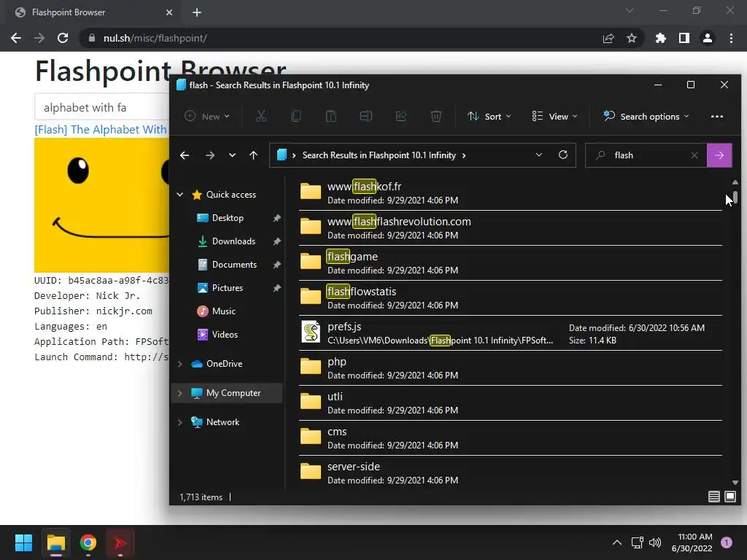Go up one folder level in Explorer
Screen dimensions: 747x560
(x=253, y=155)
